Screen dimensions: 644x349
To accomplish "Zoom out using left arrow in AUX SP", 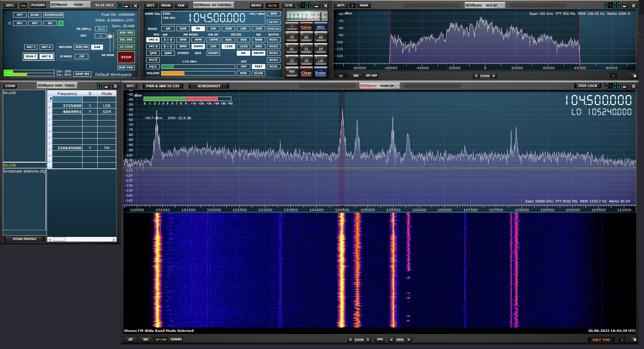I will [x=476, y=76].
